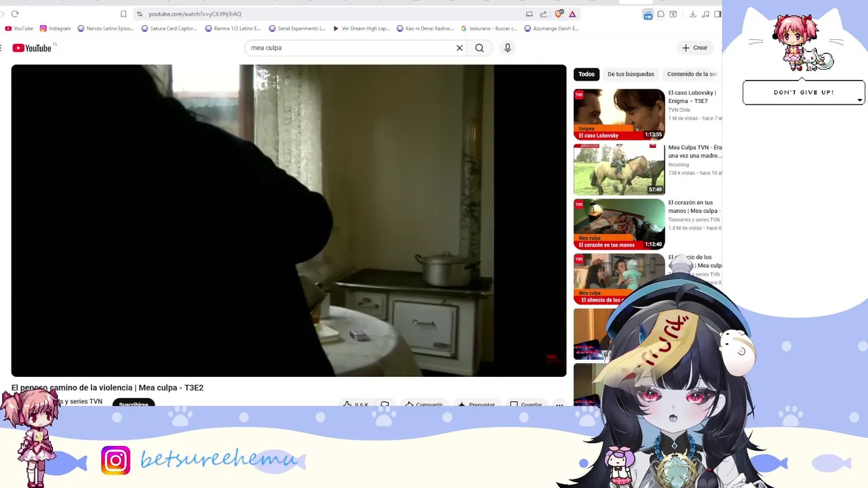The image size is (868, 488).
Task: Open the YouTube bookmark in the bookmarks bar
Action: 19,28
